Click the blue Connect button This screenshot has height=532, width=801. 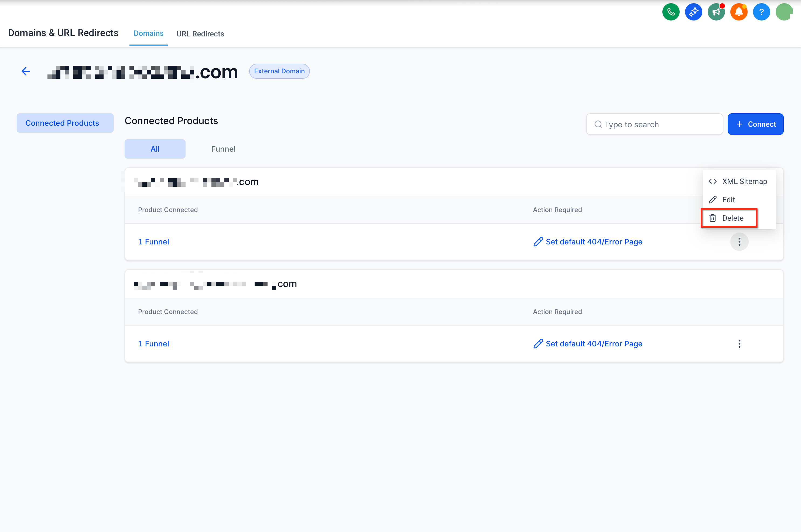[755, 124]
